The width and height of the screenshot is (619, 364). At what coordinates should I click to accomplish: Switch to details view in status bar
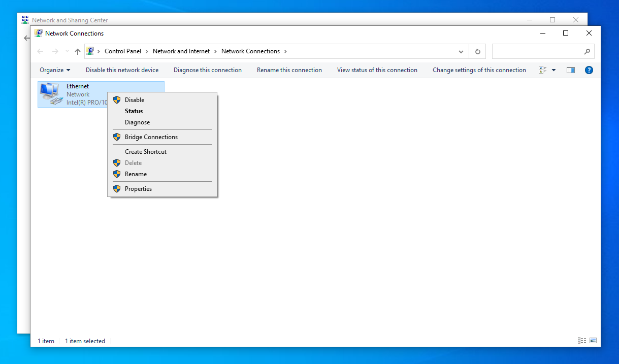click(581, 341)
